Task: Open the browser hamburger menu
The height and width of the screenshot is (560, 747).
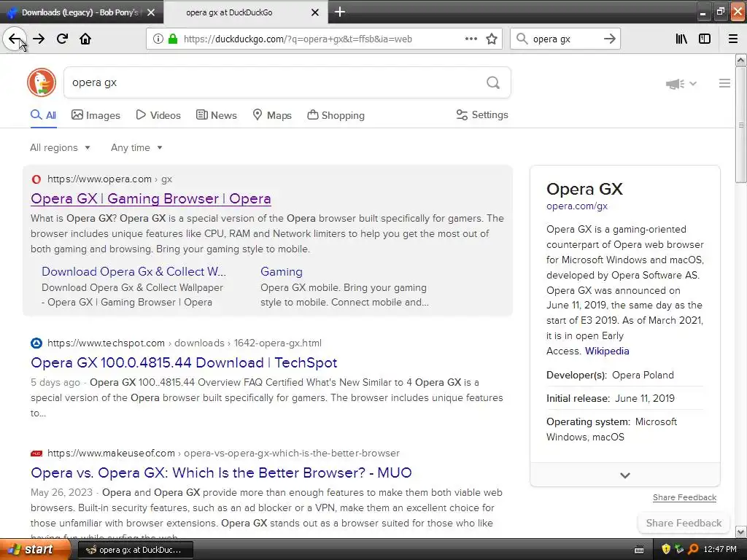Action: [733, 39]
